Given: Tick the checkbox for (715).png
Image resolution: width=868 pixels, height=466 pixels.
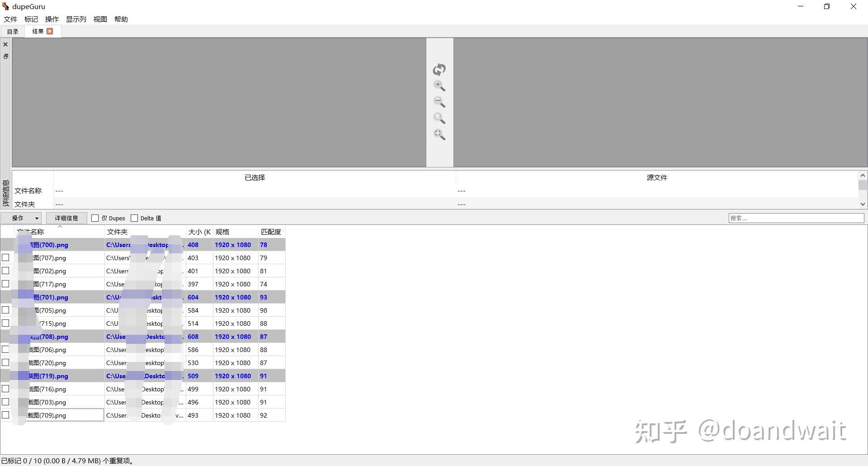Looking at the screenshot, I should click(5, 323).
